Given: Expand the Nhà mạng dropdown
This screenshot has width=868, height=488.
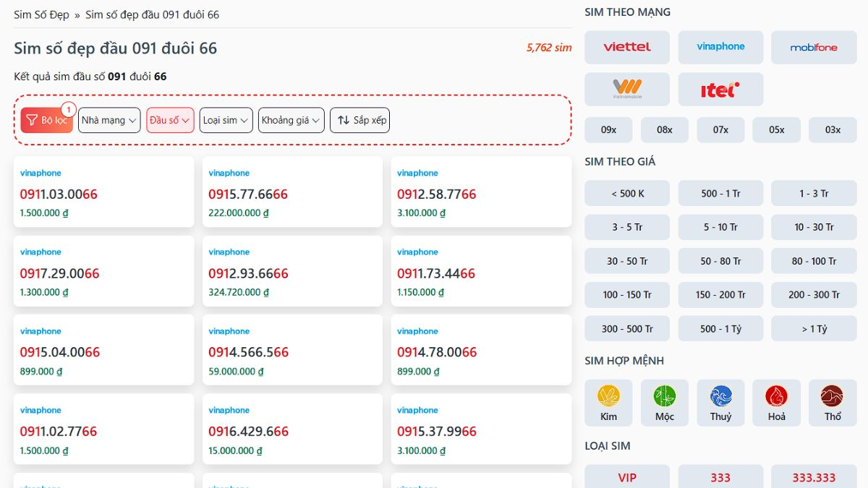Looking at the screenshot, I should pyautogui.click(x=109, y=120).
